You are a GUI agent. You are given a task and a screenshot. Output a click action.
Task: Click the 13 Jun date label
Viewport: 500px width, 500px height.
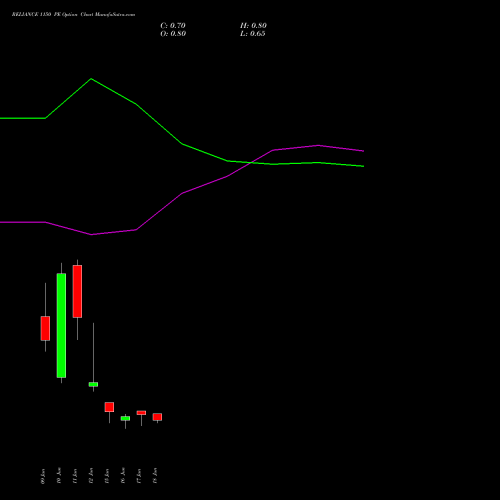coord(107,476)
